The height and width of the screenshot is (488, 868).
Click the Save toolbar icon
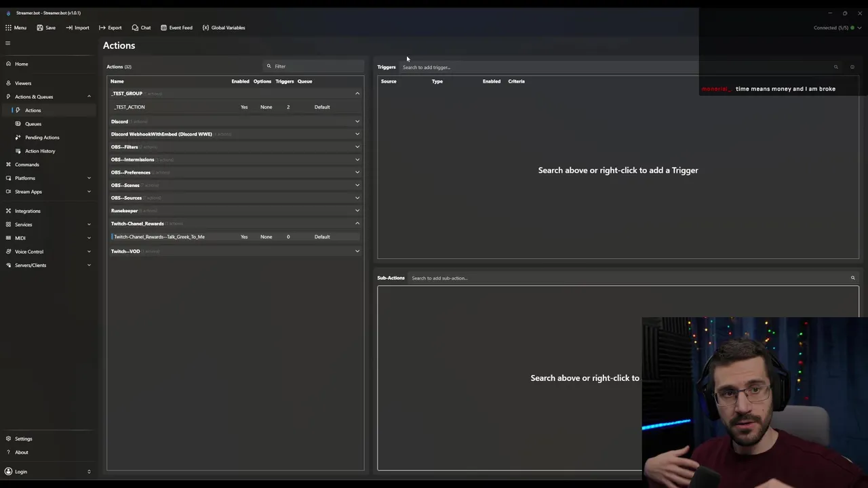click(40, 28)
